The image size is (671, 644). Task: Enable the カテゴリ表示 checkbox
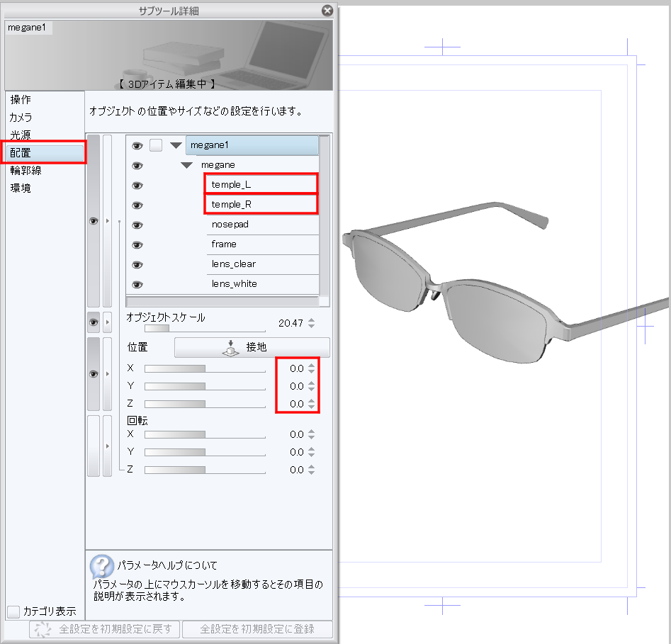(x=13, y=611)
